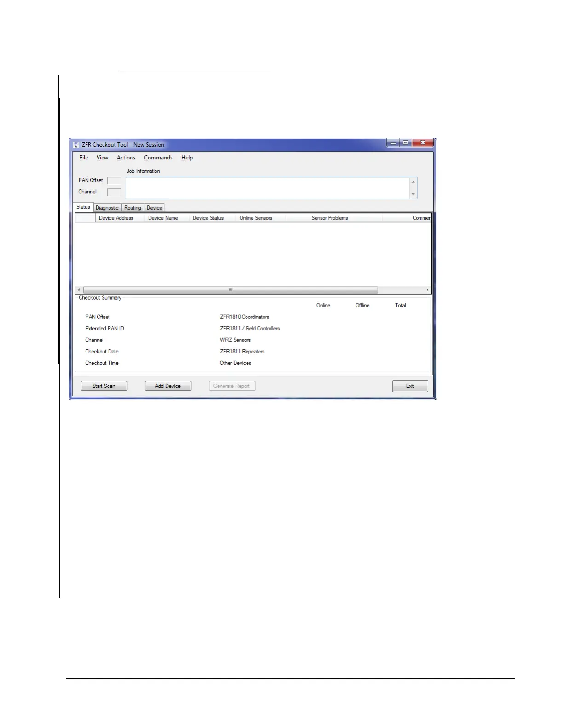Switch to the Diagnostic tab
The height and width of the screenshot is (728, 563).
(x=107, y=208)
